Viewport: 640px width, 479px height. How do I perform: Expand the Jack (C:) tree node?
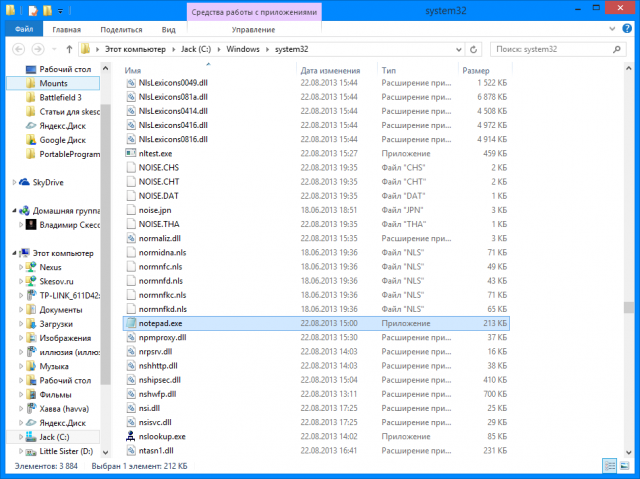coord(21,437)
